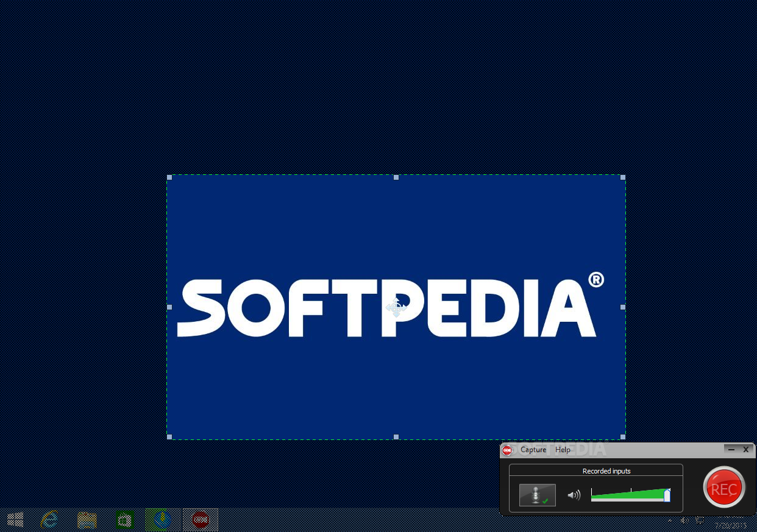
Task: Start recording with the red REC button
Action: point(724,488)
